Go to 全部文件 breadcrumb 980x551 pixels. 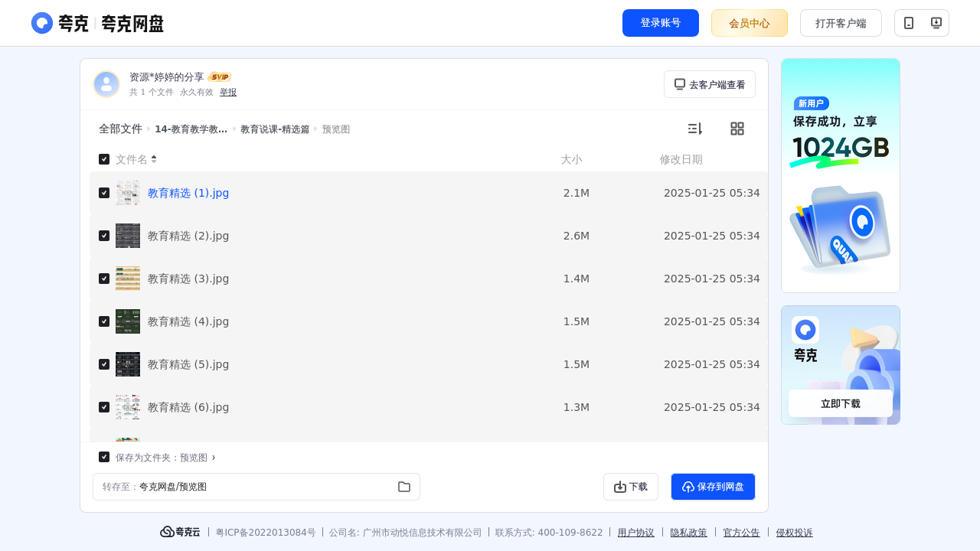point(120,129)
